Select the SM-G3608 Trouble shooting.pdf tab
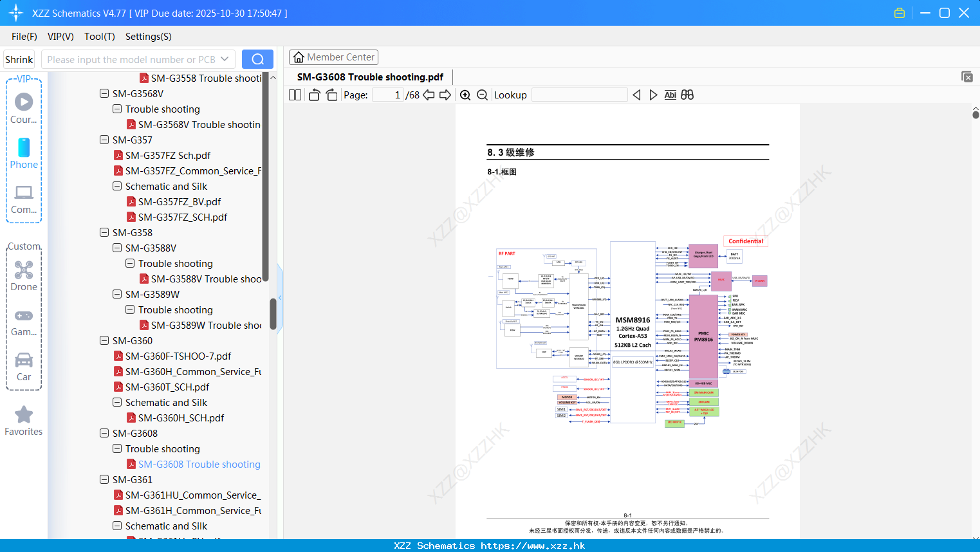Screen dimensions: 980x552 click(370, 77)
